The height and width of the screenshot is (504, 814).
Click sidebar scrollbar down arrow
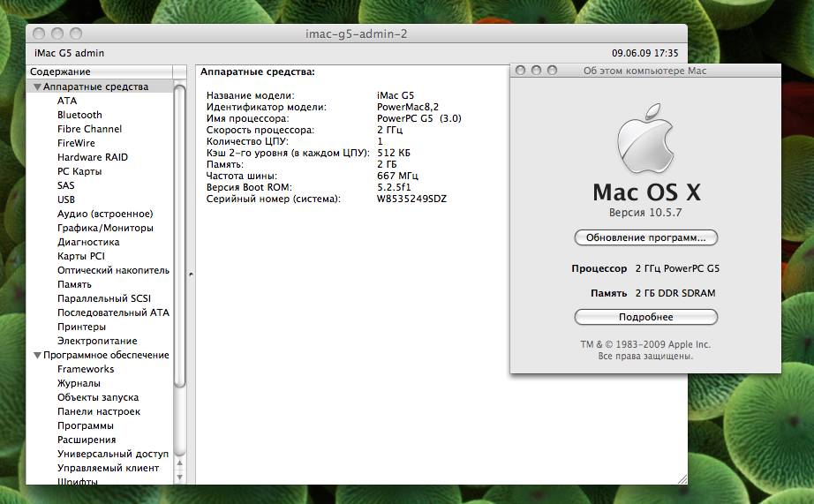point(179,477)
